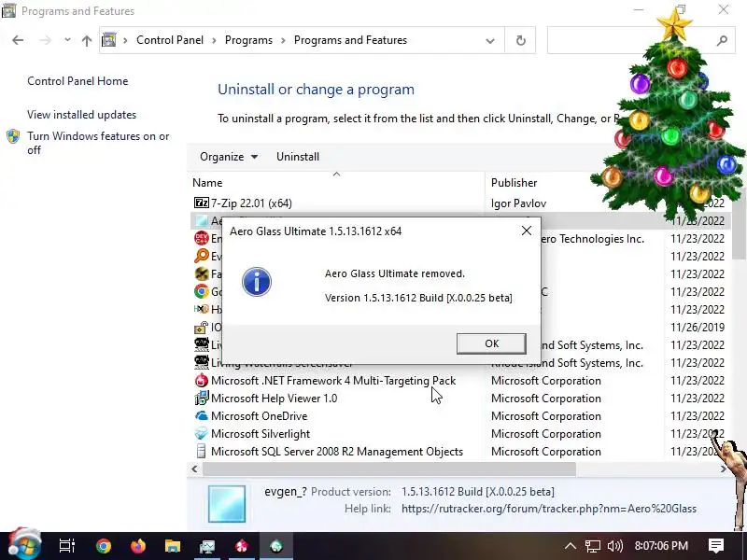Click the Google Chrome icon in list
Screen dimensions: 747x560
pos(202,291)
